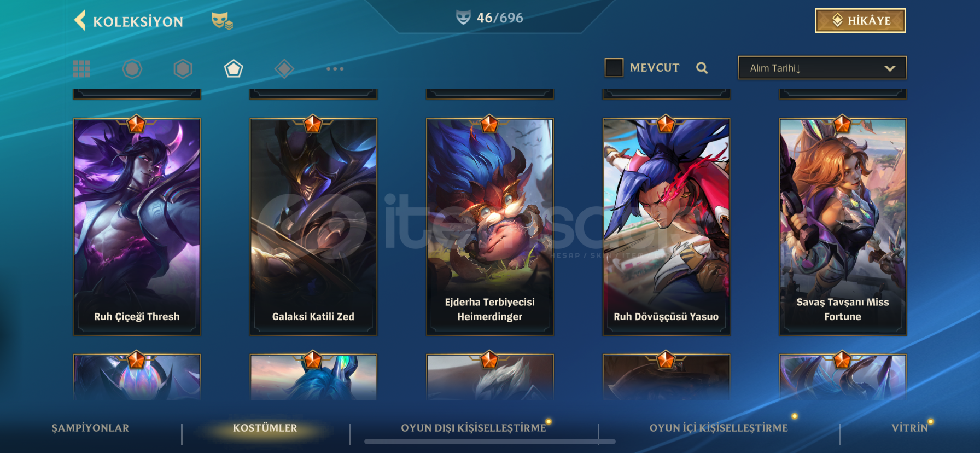980x453 pixels.
Task: Expand sort options with the chevron arrow
Action: pyautogui.click(x=890, y=68)
